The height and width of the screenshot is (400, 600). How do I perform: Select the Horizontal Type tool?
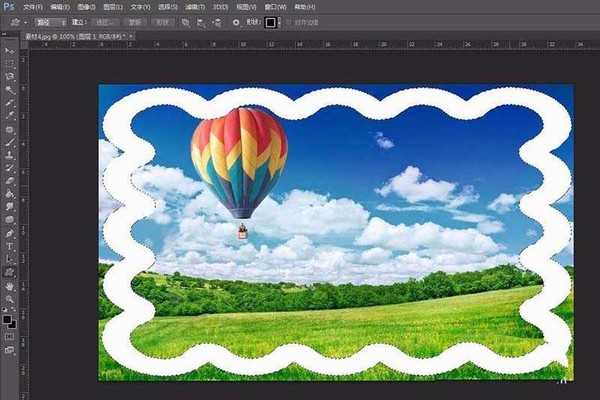point(10,246)
